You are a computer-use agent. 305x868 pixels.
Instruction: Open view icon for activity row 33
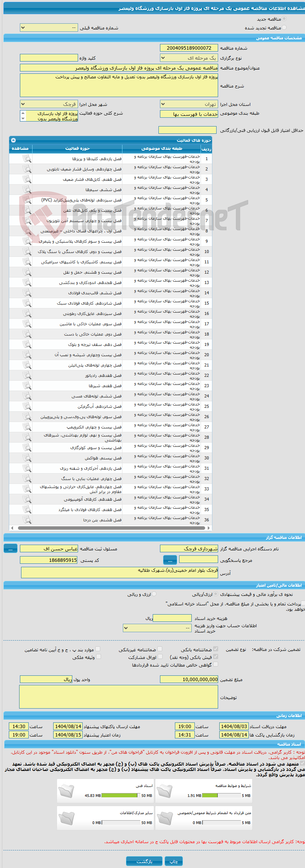pyautogui.click(x=27, y=489)
